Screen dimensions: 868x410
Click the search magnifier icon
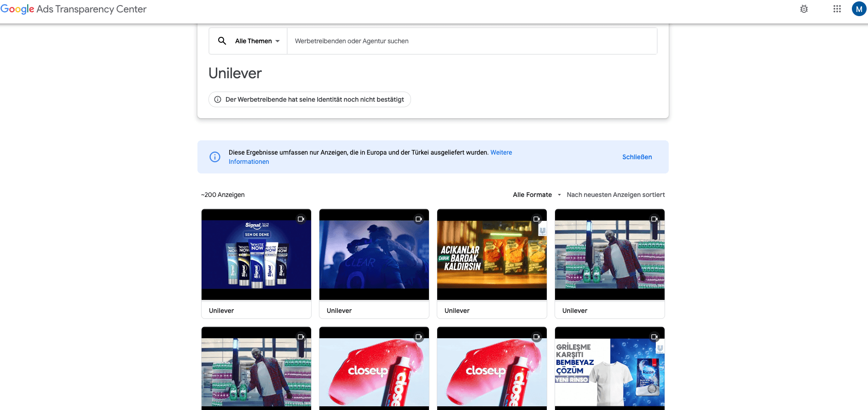[x=222, y=41]
